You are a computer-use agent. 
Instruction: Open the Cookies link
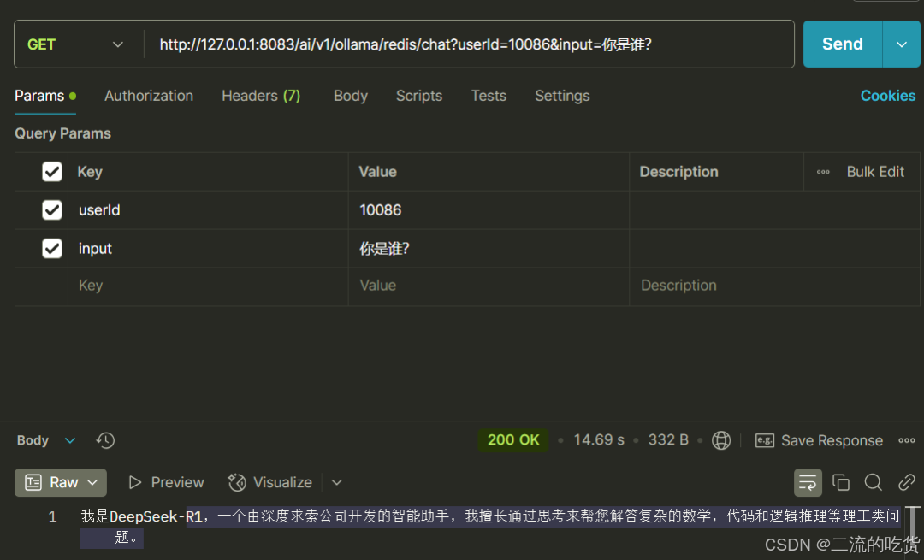point(887,96)
